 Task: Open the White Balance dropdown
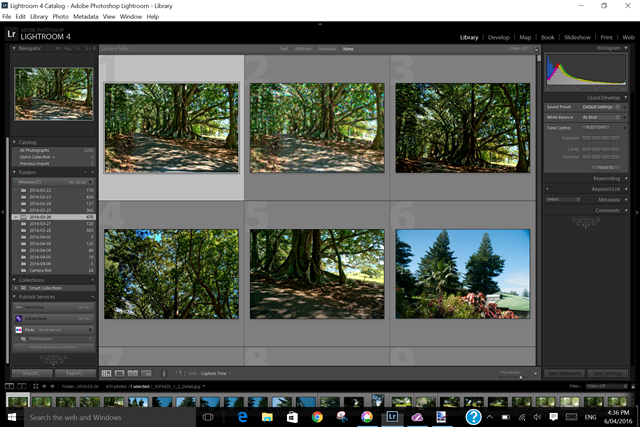601,117
